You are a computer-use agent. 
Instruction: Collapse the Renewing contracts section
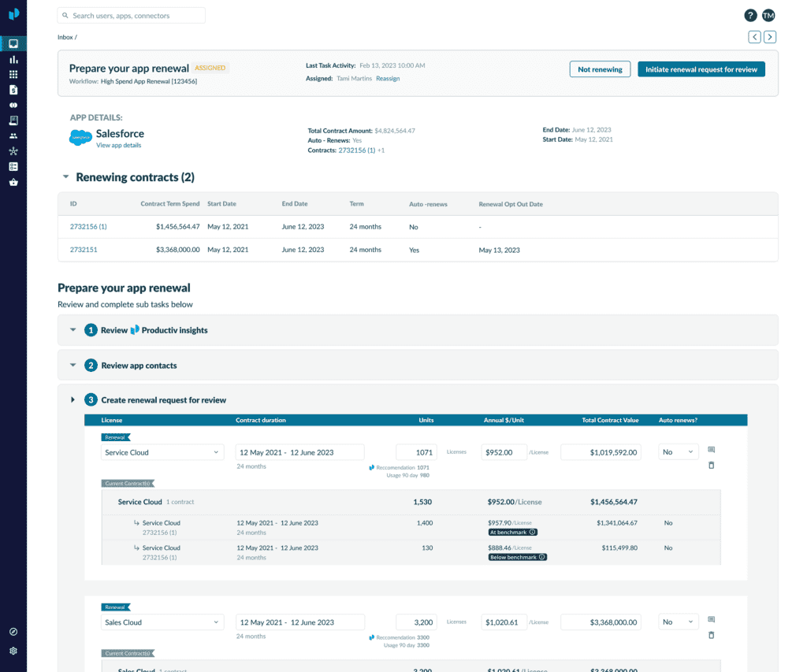66,176
